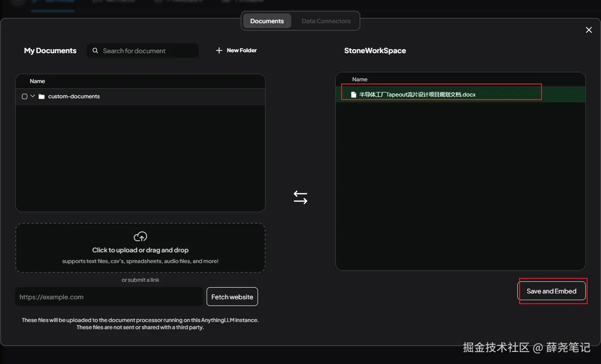The height and width of the screenshot is (364, 601).
Task: Open the Data Connectors tab
Action: coord(326,21)
